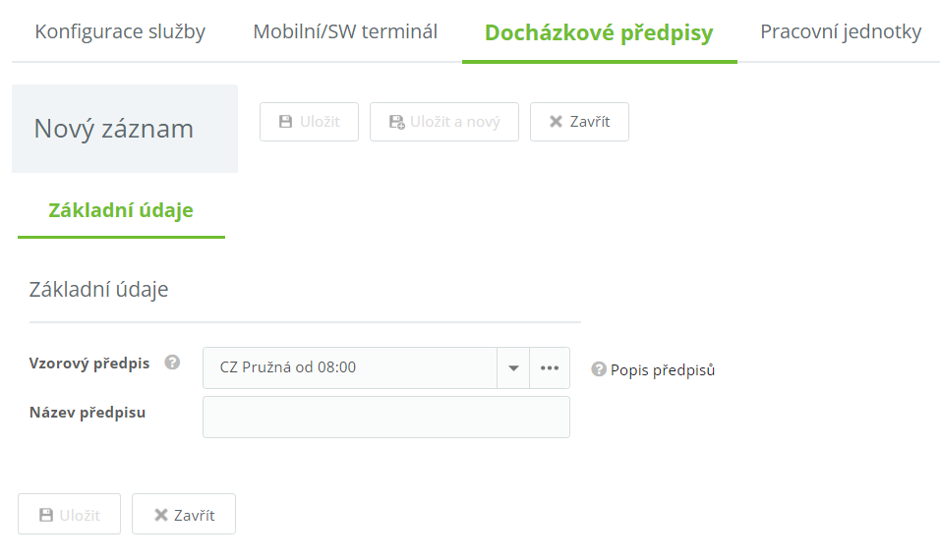This screenshot has height=560, width=940.
Task: Open the Mobilní/SW terminál tab
Action: [x=345, y=31]
